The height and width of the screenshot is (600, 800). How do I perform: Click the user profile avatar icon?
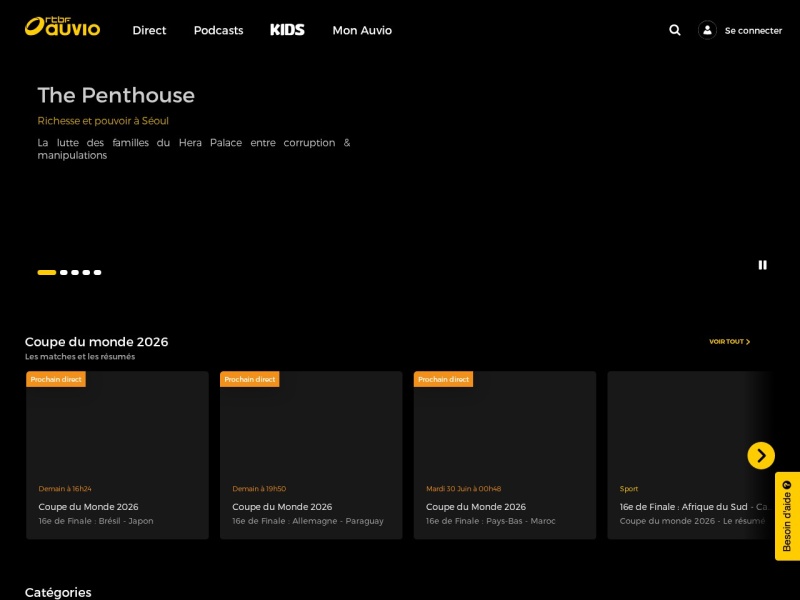[707, 30]
